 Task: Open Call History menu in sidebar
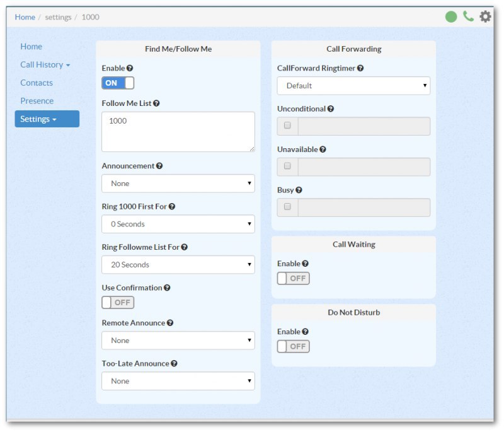click(x=45, y=65)
